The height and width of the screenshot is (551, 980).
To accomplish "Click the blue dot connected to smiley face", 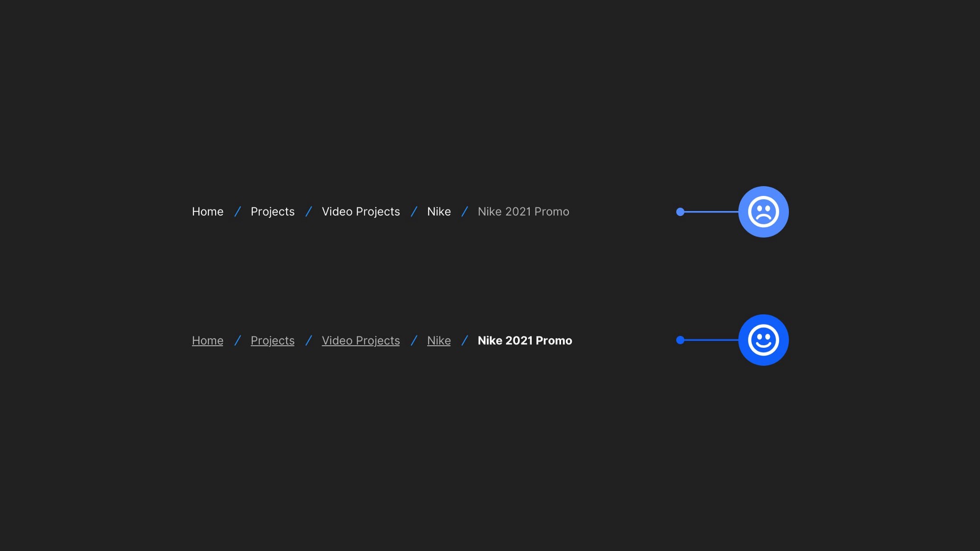I will click(x=680, y=340).
